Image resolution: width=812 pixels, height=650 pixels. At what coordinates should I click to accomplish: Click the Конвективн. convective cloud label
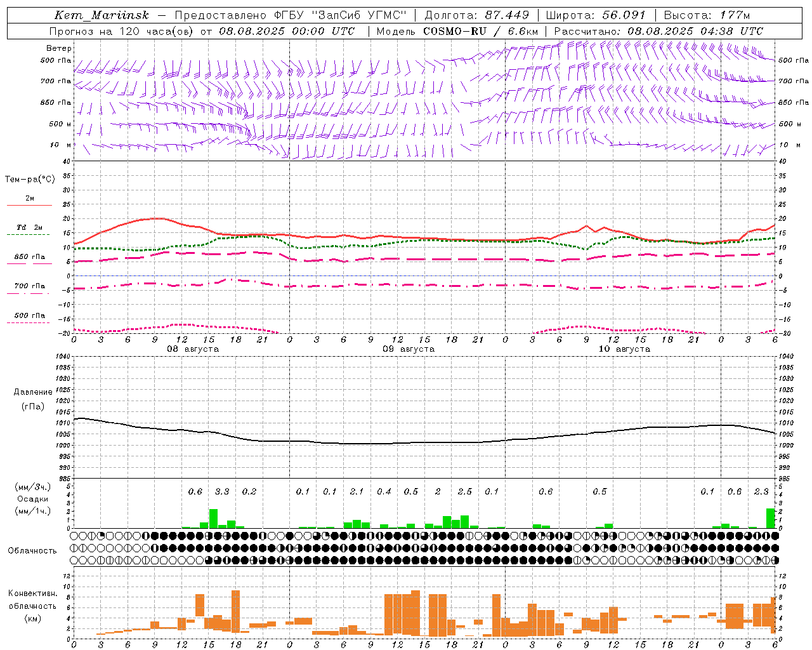[x=32, y=594]
